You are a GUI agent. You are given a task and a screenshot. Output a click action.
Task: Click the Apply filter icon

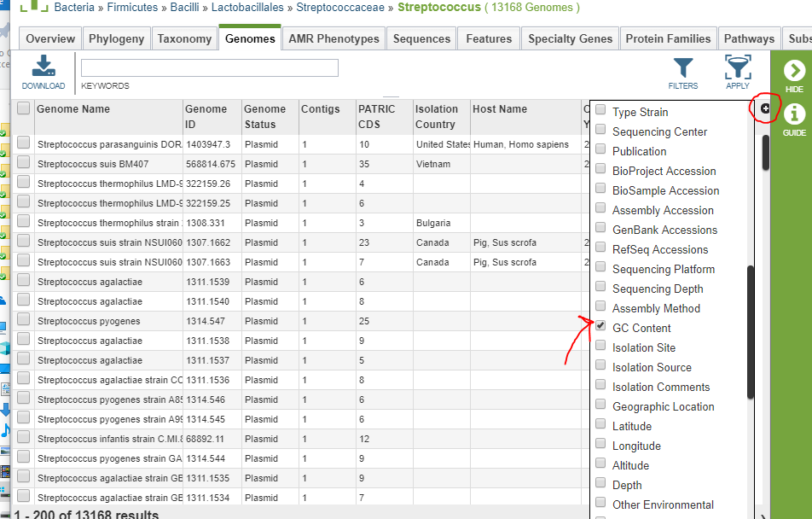tap(738, 67)
